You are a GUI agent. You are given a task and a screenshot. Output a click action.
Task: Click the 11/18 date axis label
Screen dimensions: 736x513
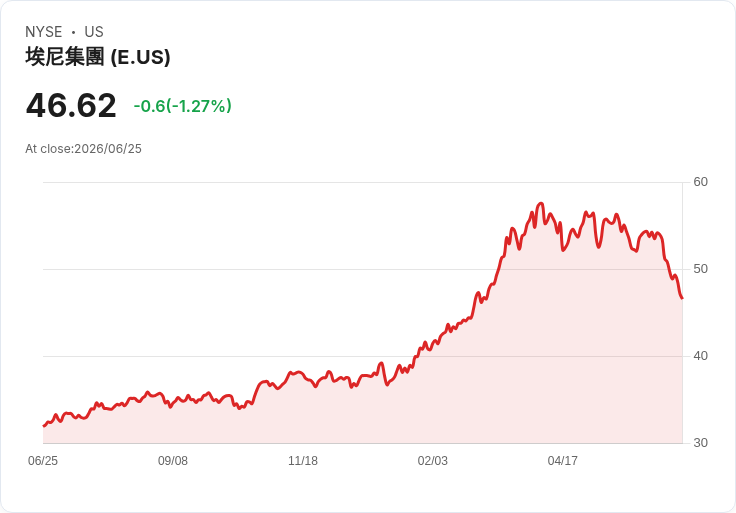click(303, 460)
